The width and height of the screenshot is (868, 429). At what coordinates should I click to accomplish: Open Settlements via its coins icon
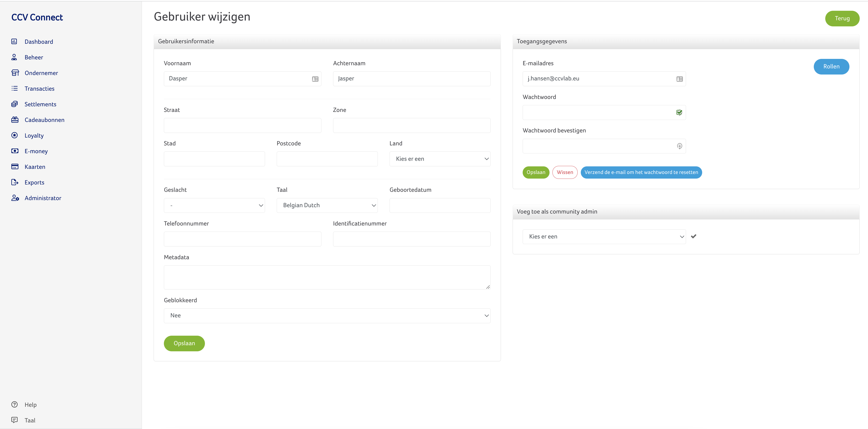tap(14, 104)
